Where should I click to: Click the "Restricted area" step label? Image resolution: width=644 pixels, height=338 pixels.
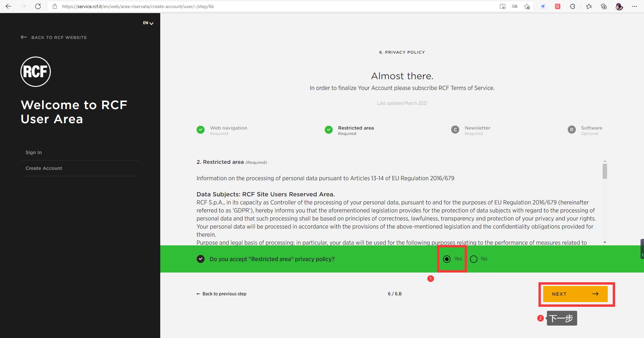[356, 128]
